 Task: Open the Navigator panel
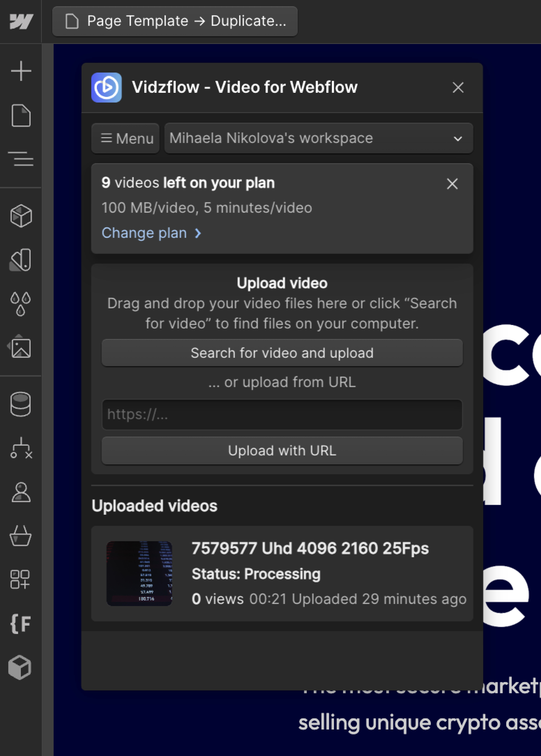21,159
